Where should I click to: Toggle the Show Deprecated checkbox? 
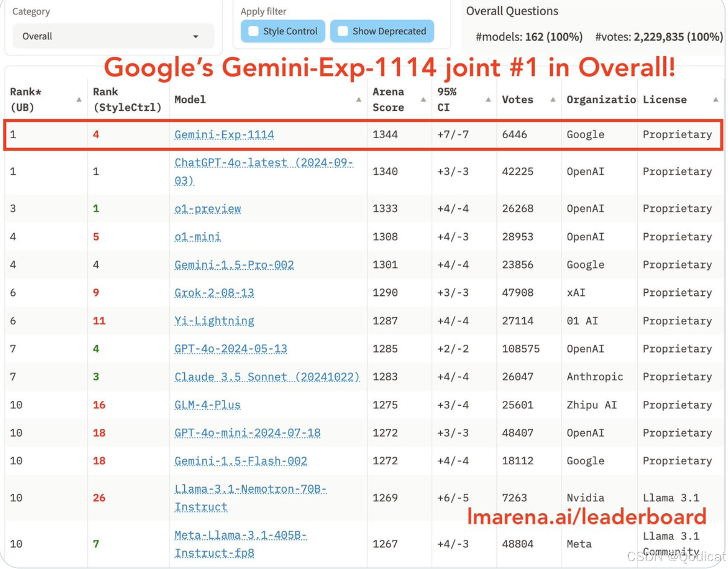(343, 31)
